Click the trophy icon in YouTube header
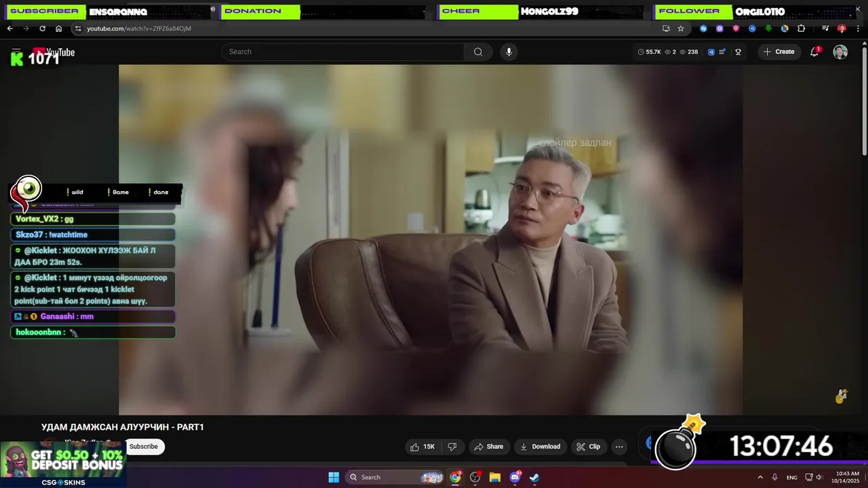Image resolution: width=868 pixels, height=488 pixels. pos(738,52)
